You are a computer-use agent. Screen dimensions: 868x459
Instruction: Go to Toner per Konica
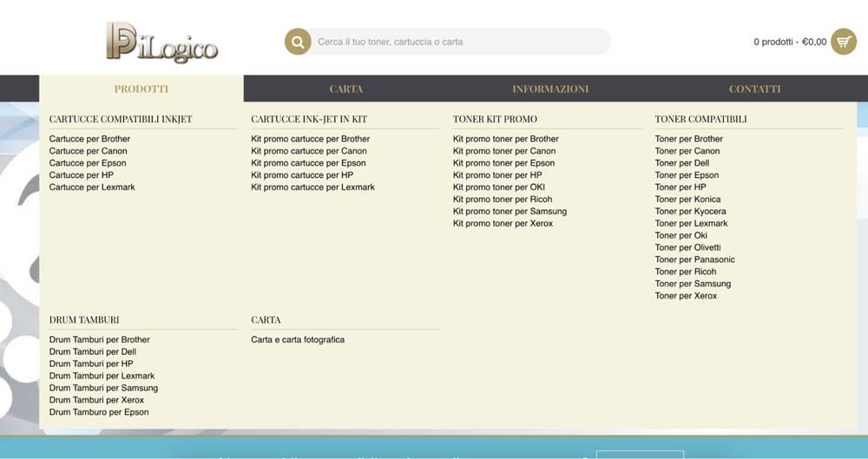pyautogui.click(x=687, y=200)
